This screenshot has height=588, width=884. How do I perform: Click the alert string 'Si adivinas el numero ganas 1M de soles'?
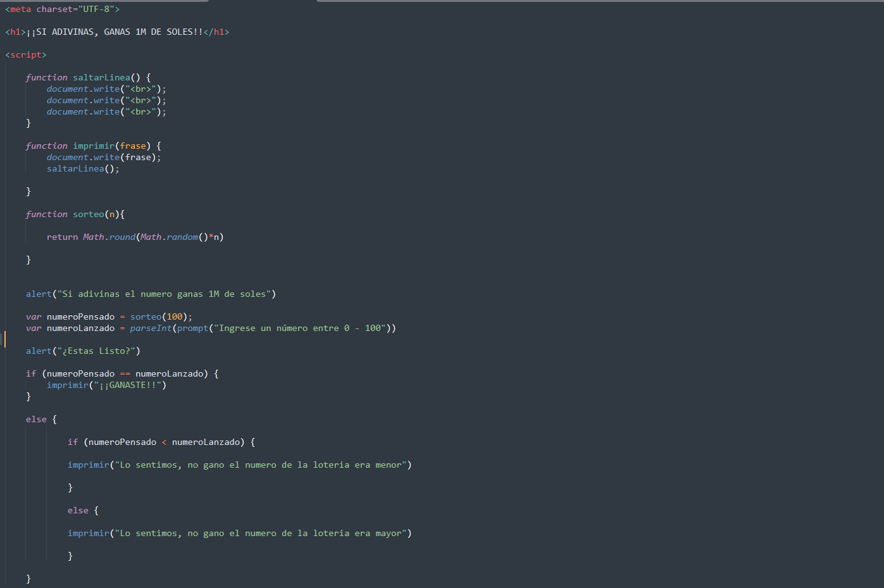164,294
